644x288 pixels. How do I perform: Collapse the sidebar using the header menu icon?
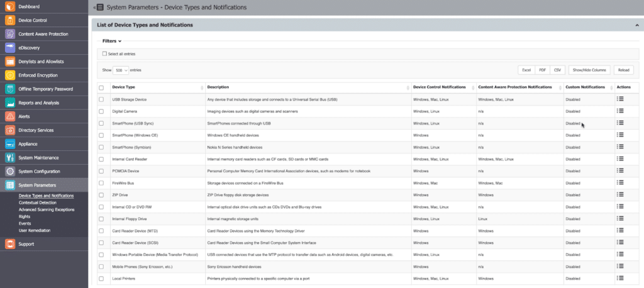click(x=99, y=8)
